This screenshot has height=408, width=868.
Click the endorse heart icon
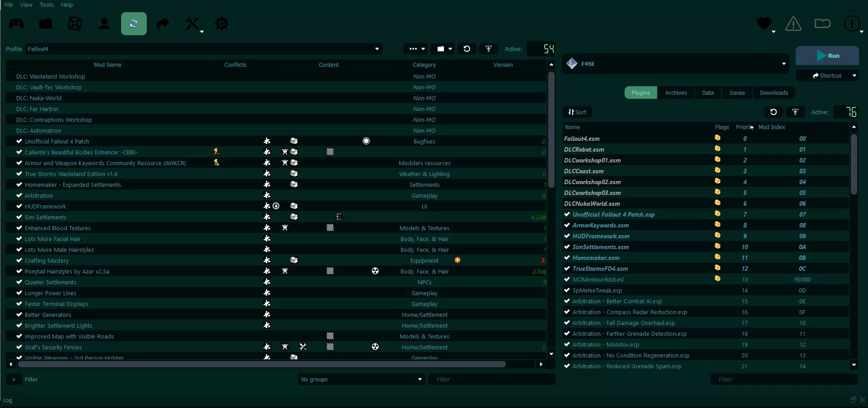[764, 23]
